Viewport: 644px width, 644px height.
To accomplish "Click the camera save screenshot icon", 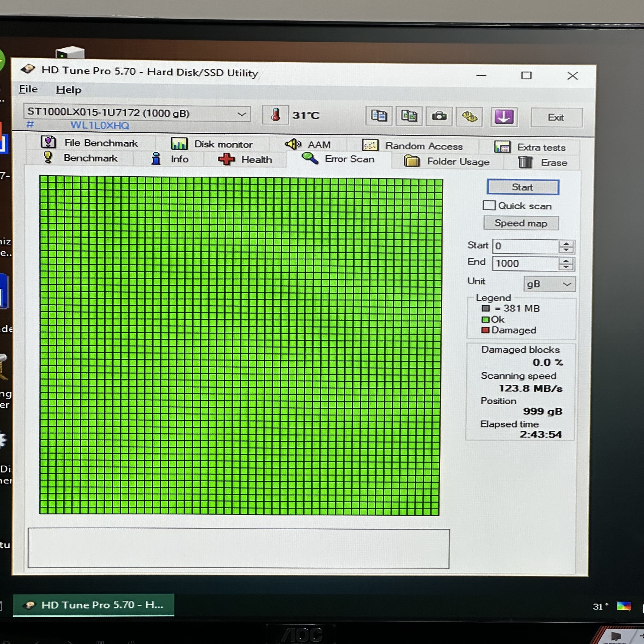I will [x=439, y=116].
